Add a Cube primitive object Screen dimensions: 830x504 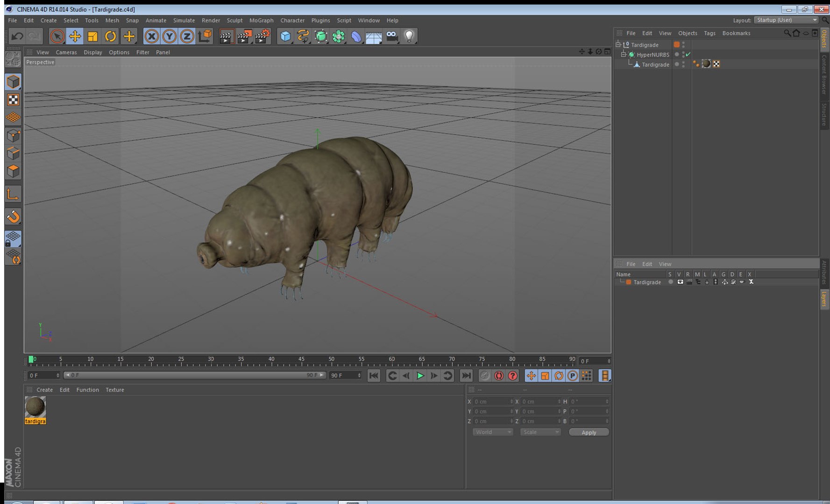pos(285,36)
